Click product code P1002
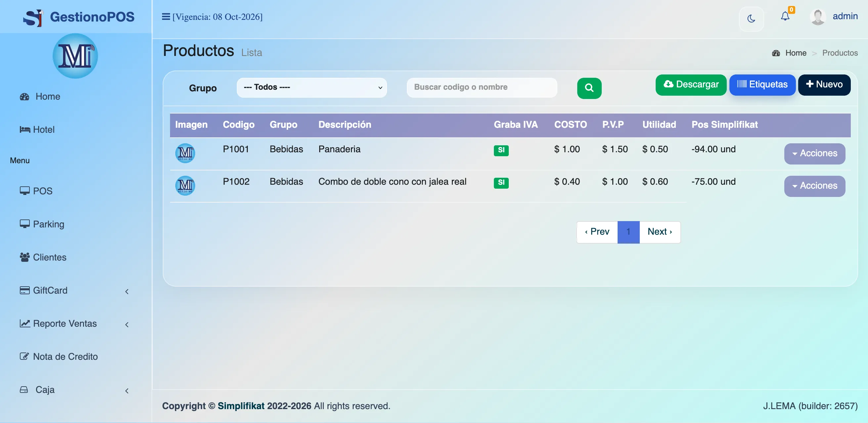868x423 pixels. tap(236, 182)
